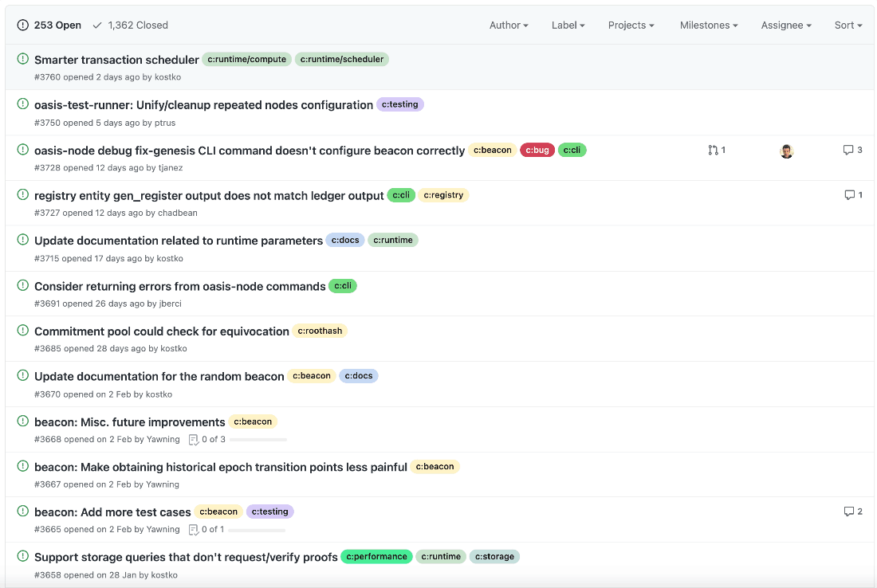The width and height of the screenshot is (877, 588).
Task: Click assignee avatar on issue #3728
Action: [x=786, y=151]
